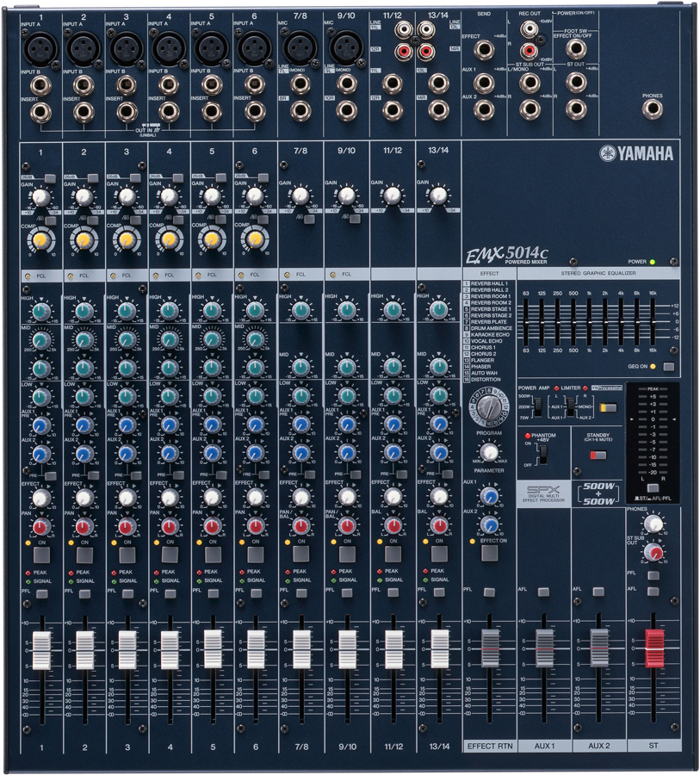Screen dimensions: 700x775
Task: Click the 13/14 channel fader
Action: tap(439, 648)
